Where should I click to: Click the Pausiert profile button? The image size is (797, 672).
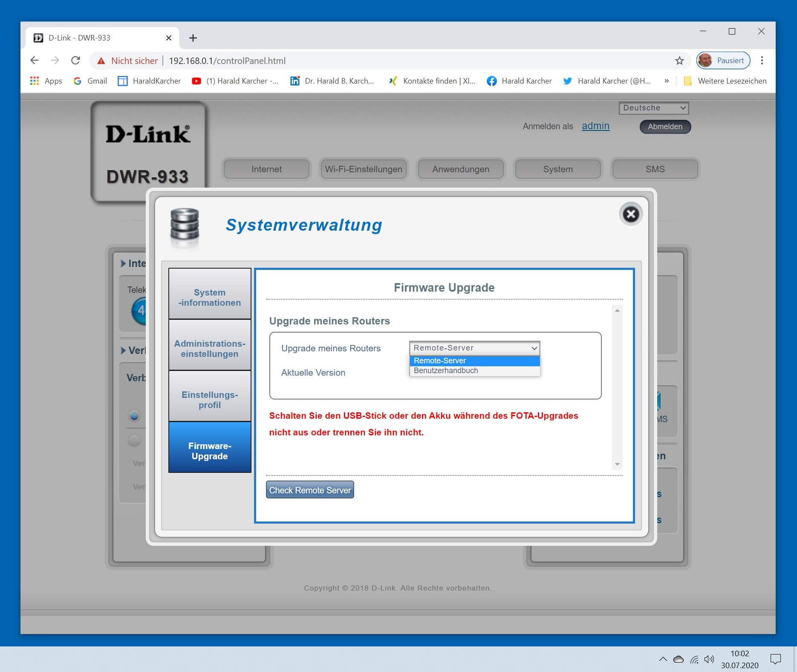point(723,61)
